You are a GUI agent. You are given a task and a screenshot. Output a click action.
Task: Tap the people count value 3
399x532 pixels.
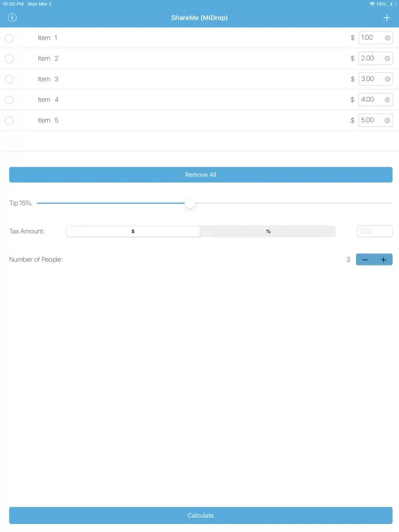(348, 260)
